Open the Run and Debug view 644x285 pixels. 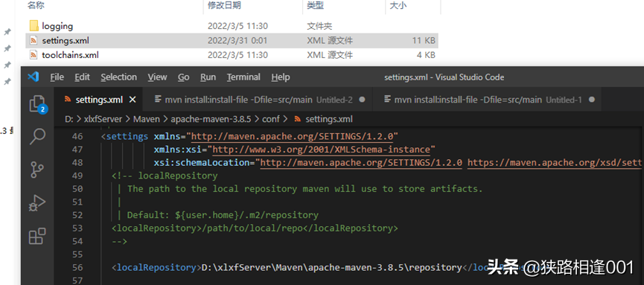coord(37,203)
